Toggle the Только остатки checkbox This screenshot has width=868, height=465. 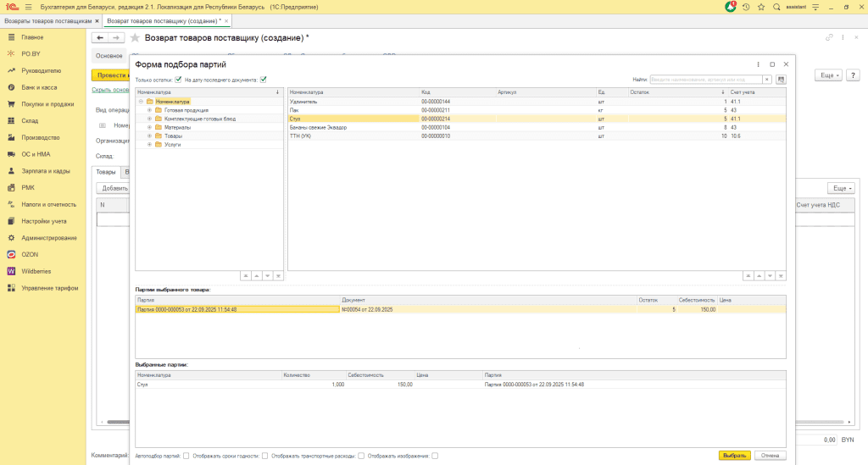(178, 80)
